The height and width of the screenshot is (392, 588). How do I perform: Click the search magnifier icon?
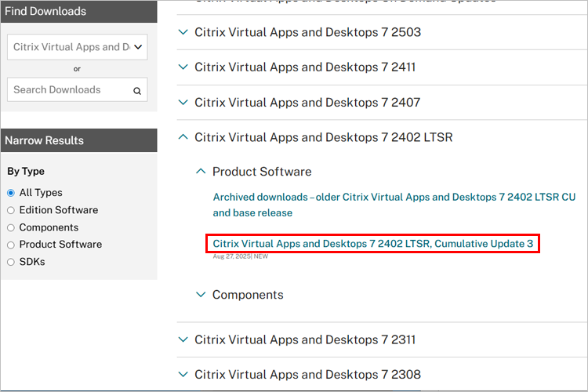point(136,91)
